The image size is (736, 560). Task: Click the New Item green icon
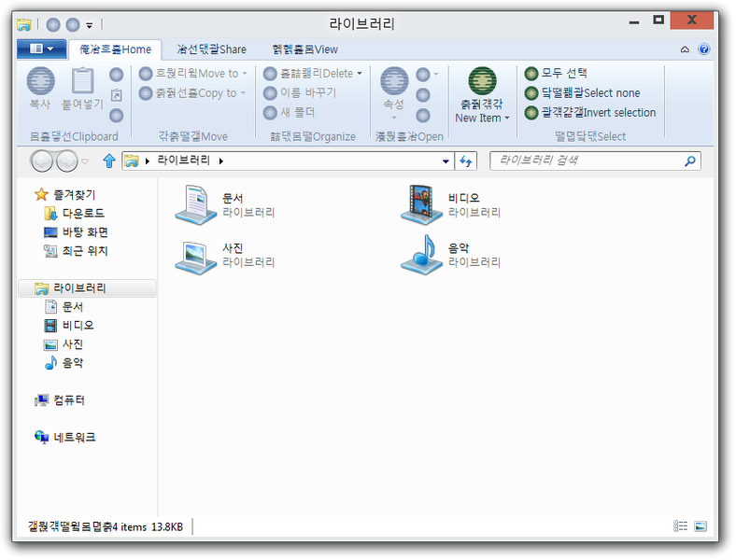click(x=482, y=80)
